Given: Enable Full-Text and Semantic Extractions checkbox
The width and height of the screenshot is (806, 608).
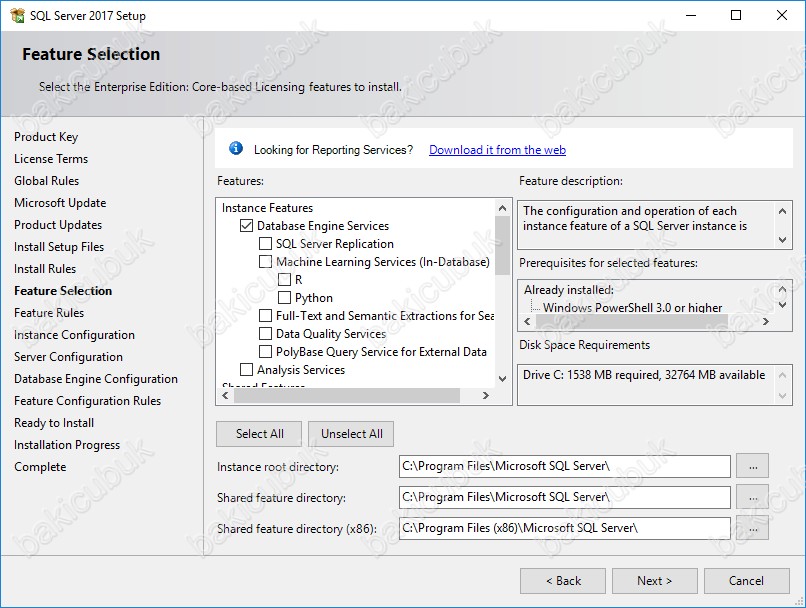Looking at the screenshot, I should 265,316.
